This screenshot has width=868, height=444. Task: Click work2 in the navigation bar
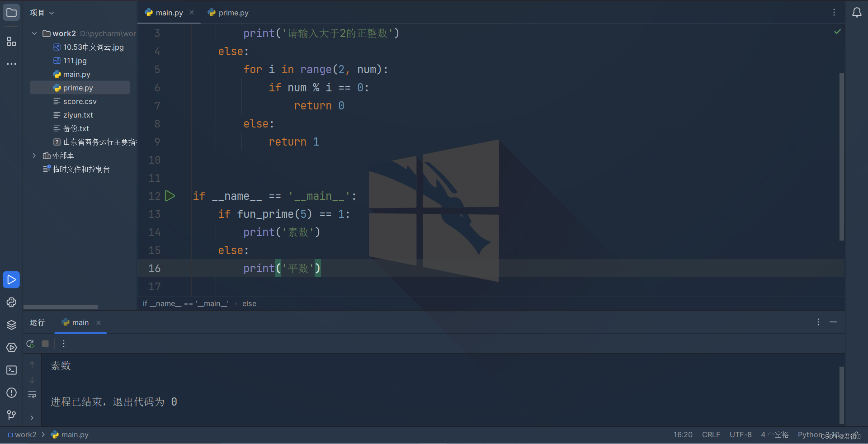pos(22,435)
